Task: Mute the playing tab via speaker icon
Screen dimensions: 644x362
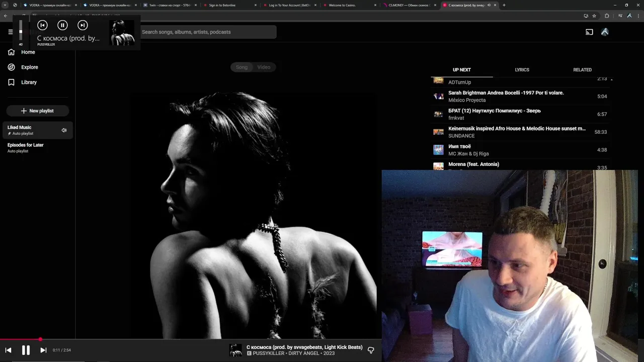Action: (x=489, y=5)
